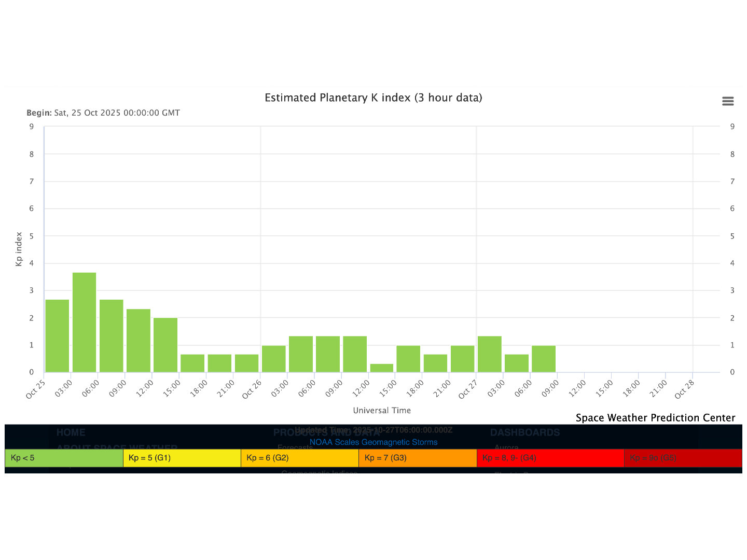Click the tallest bar at Oct 25 03:00

tap(84, 323)
